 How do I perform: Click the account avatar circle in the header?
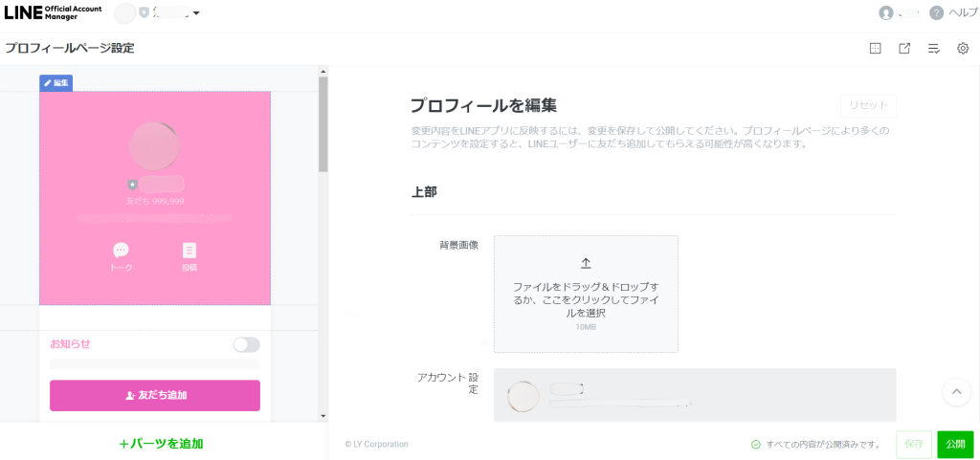[125, 13]
